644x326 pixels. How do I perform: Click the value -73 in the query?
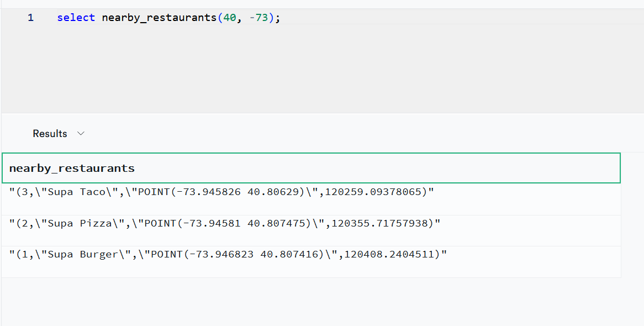[x=260, y=17]
